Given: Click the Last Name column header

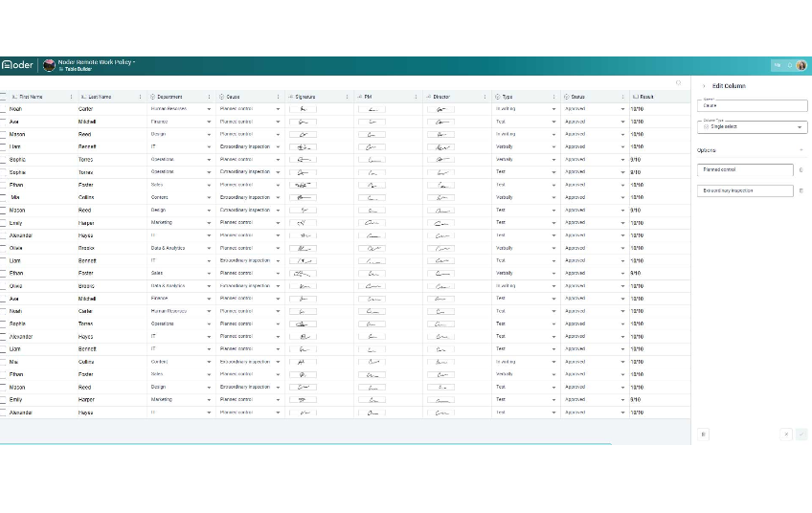Looking at the screenshot, I should pos(100,97).
